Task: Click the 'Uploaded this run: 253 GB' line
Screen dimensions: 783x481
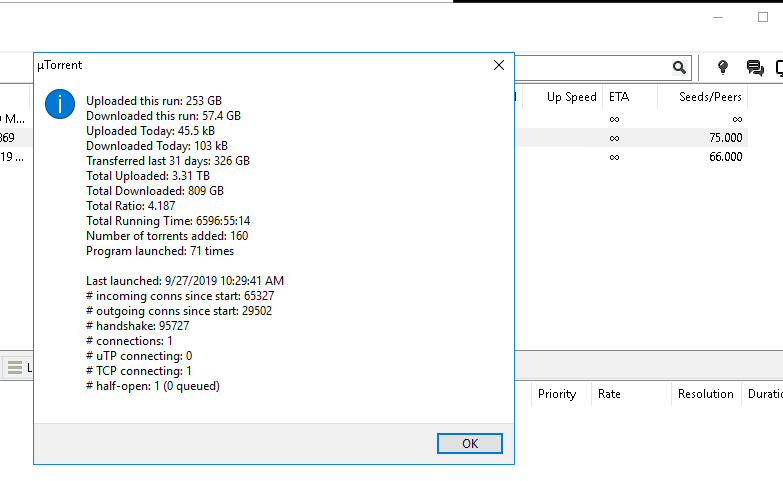Action: point(154,101)
